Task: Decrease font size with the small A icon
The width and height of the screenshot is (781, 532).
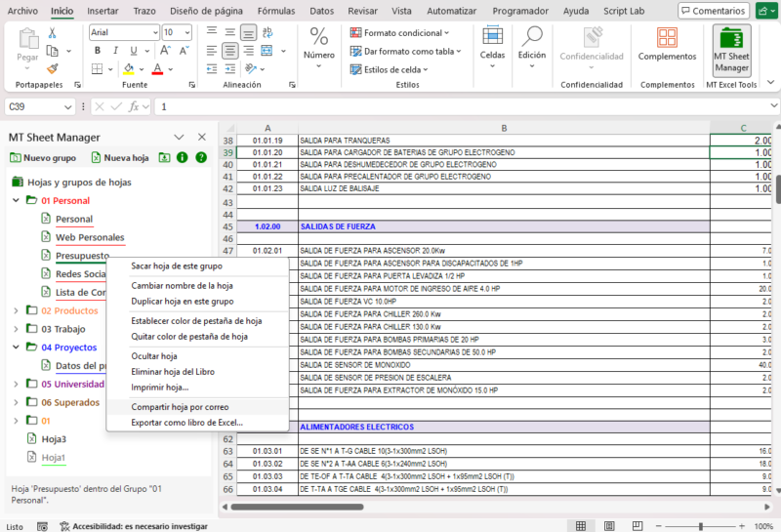Action: click(184, 51)
